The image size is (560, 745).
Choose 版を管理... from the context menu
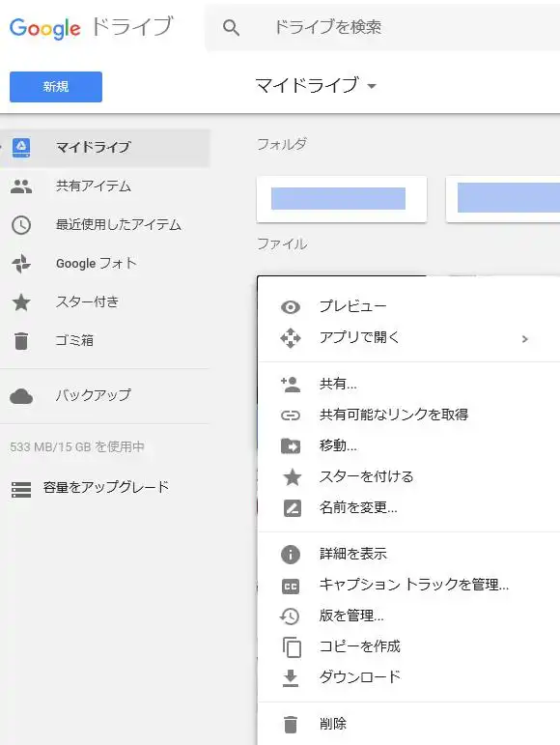351,616
